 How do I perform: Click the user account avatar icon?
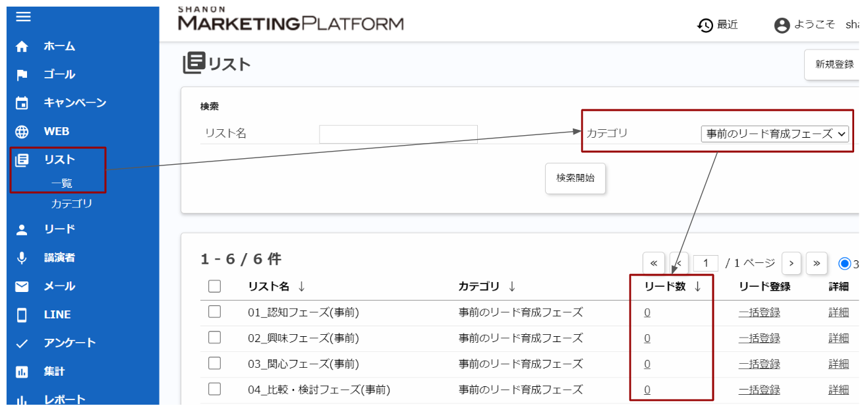(x=782, y=25)
